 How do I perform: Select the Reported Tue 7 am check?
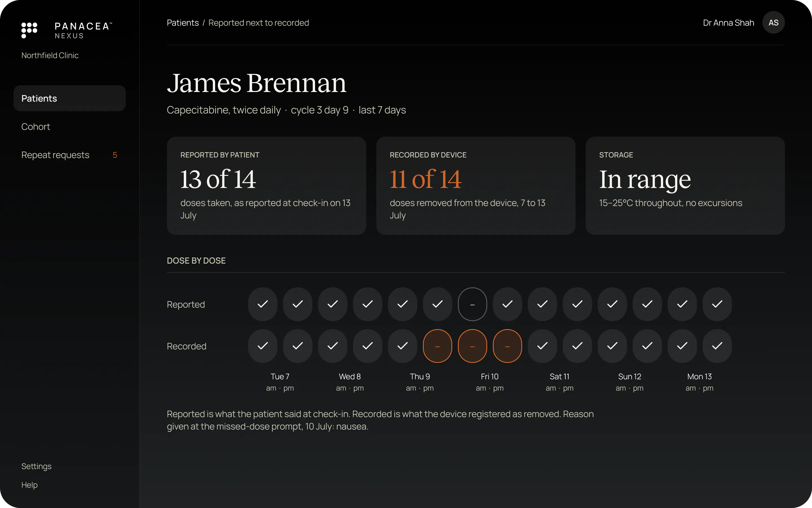click(x=263, y=304)
